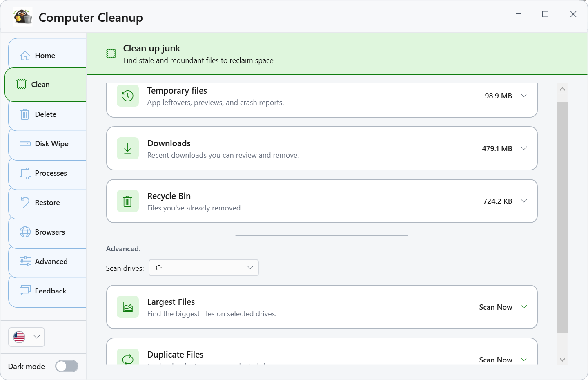Click the Clean up junk header icon
588x380 pixels.
click(x=111, y=54)
